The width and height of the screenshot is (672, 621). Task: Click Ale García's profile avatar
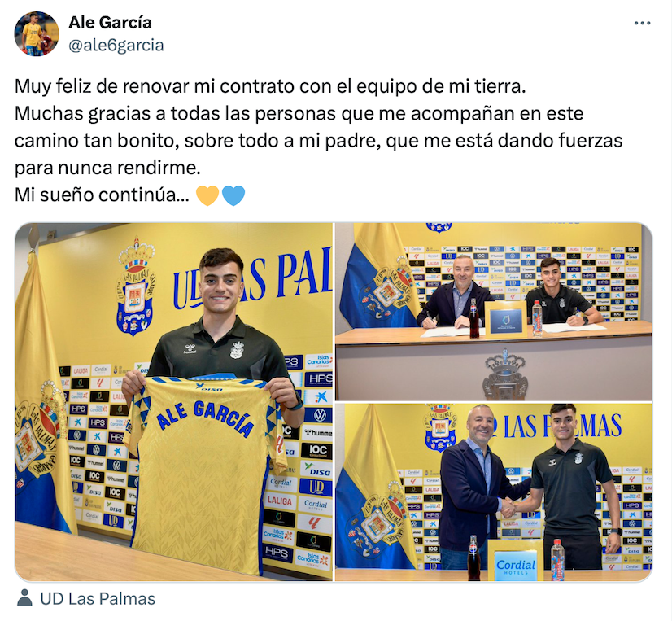pos(37,33)
